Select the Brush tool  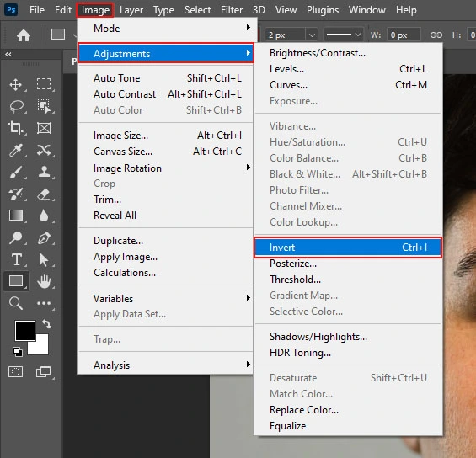(x=16, y=173)
